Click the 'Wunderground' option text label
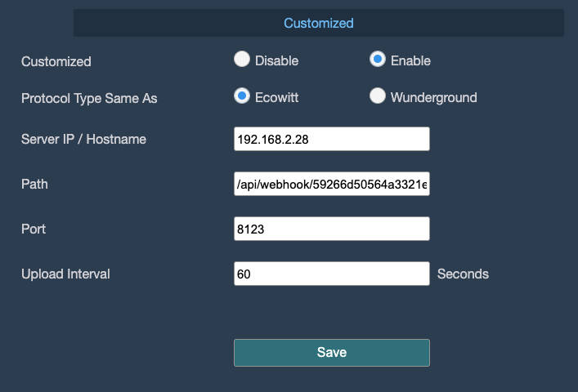Viewport: 578px width, 392px height. point(433,98)
